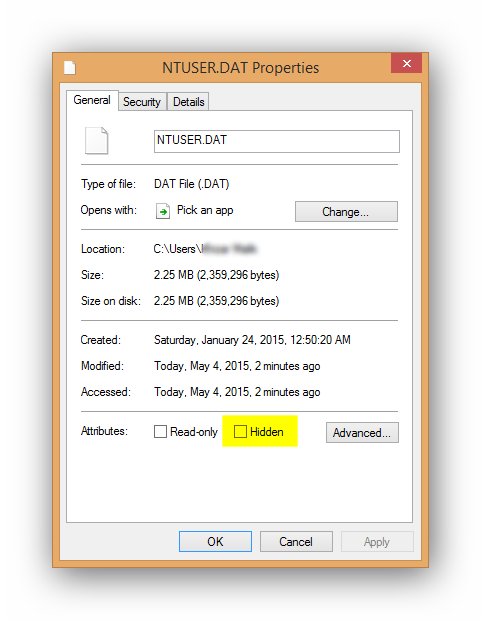
Task: Open the Details tab
Action: pos(189,102)
